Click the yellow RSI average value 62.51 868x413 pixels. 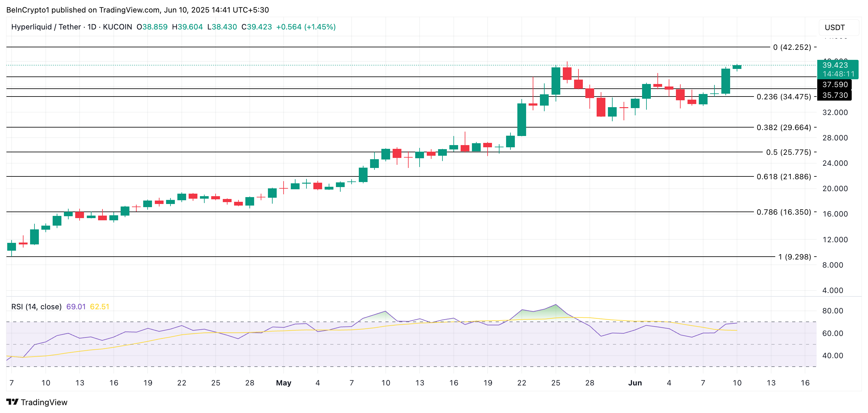[99, 306]
